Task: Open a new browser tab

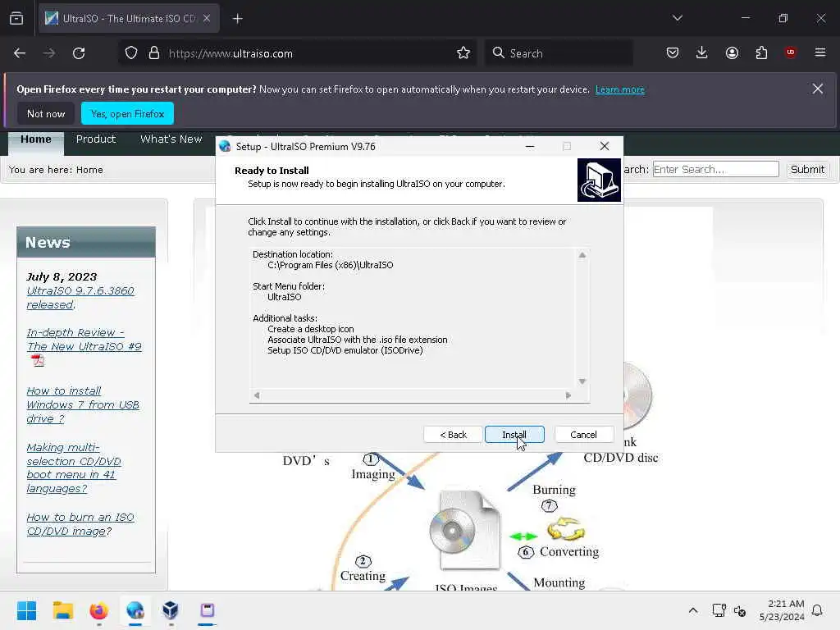Action: tap(238, 19)
